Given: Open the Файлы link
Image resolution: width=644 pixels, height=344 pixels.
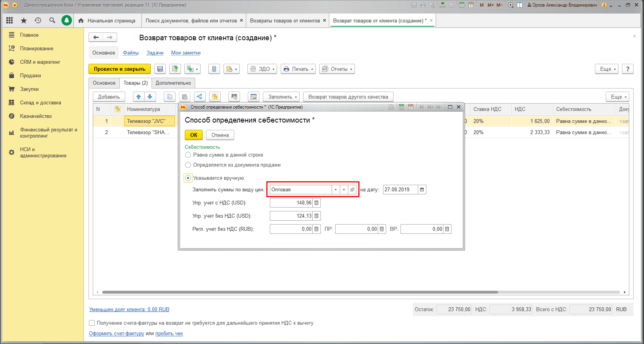Looking at the screenshot, I should coord(131,53).
